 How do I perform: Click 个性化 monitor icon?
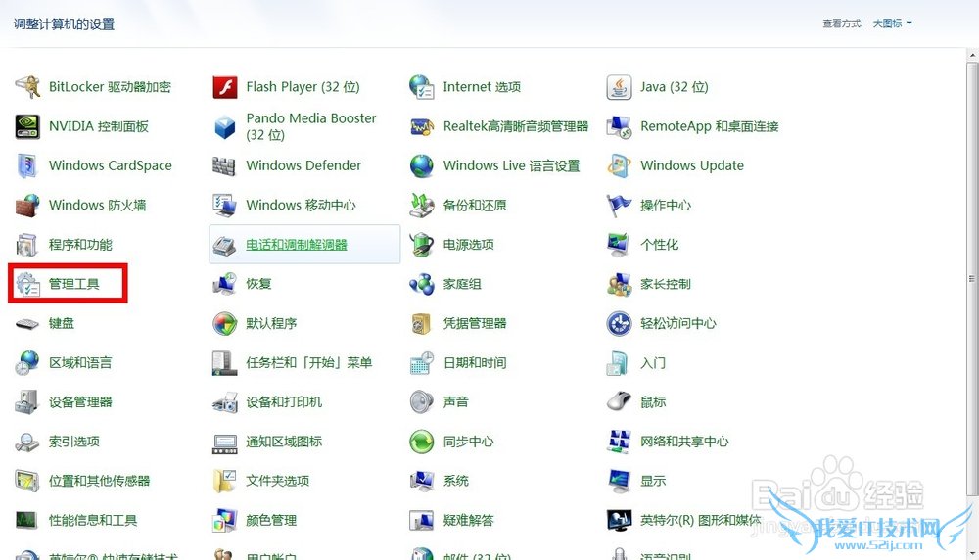(x=619, y=245)
